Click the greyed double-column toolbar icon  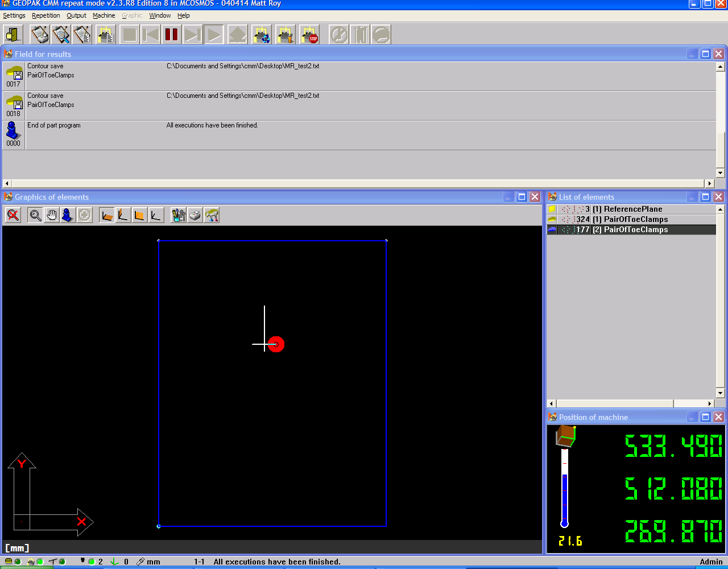click(360, 35)
